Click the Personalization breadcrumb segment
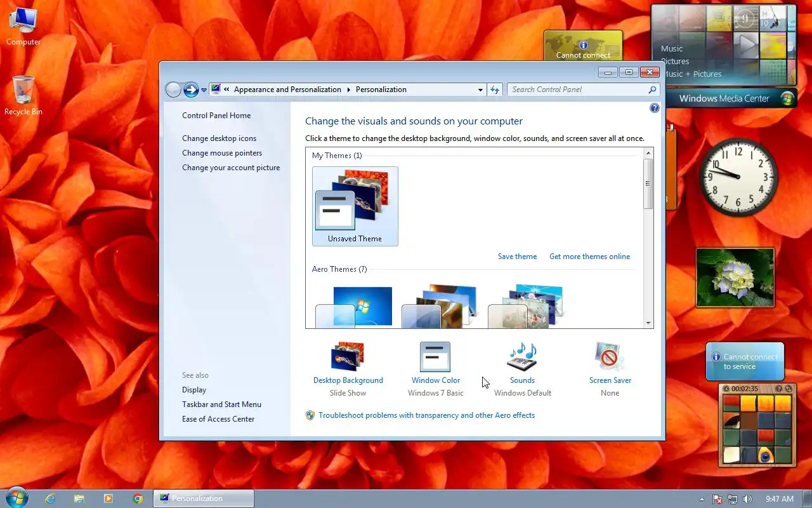The width and height of the screenshot is (812, 508). click(381, 90)
